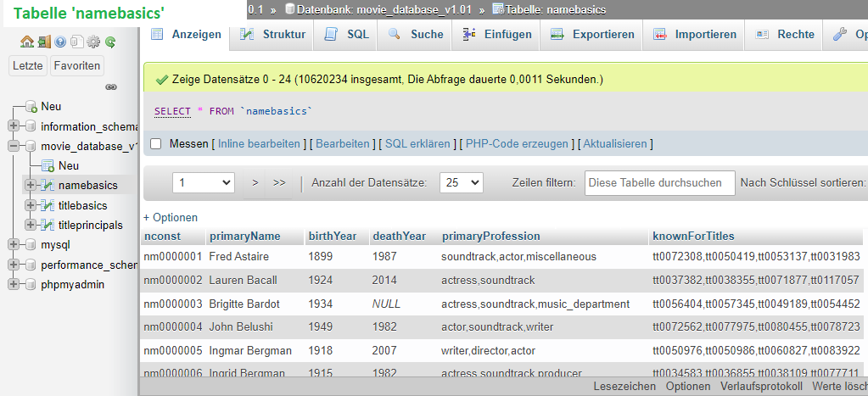Select the Fred Astaire name cell
This screenshot has width=868, height=396.
(238, 257)
